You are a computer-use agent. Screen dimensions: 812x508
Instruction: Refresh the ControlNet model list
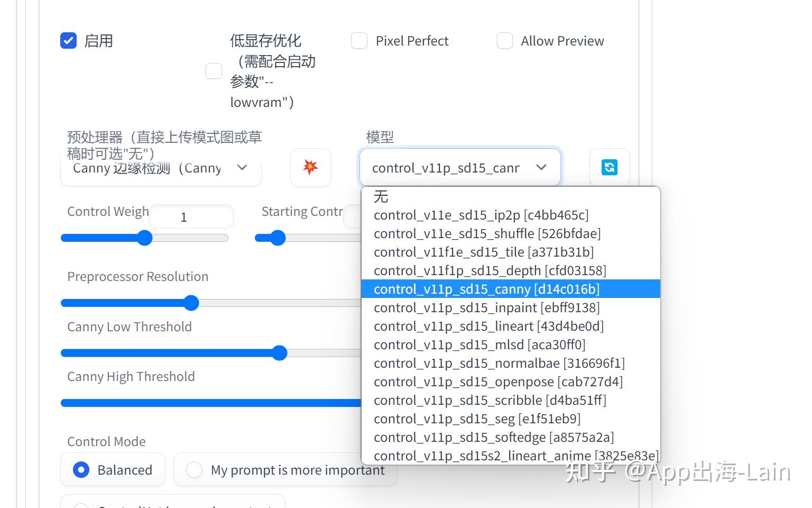[609, 168]
